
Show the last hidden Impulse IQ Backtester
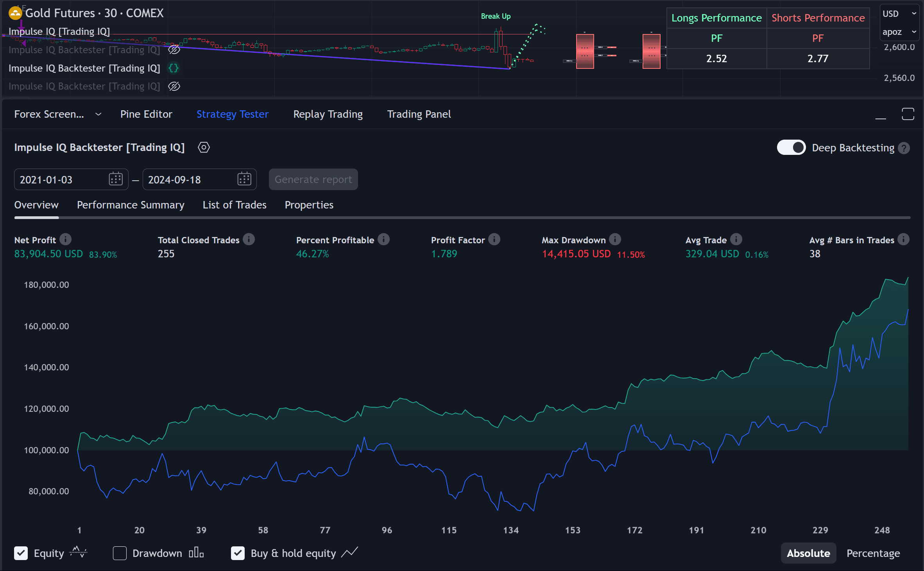174,86
